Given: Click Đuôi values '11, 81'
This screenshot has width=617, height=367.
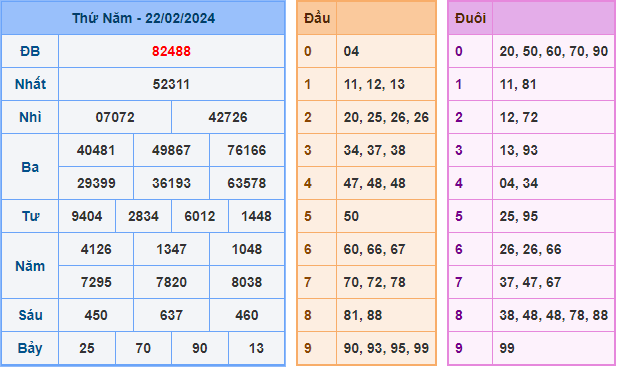Looking at the screenshot, I should pyautogui.click(x=518, y=84).
